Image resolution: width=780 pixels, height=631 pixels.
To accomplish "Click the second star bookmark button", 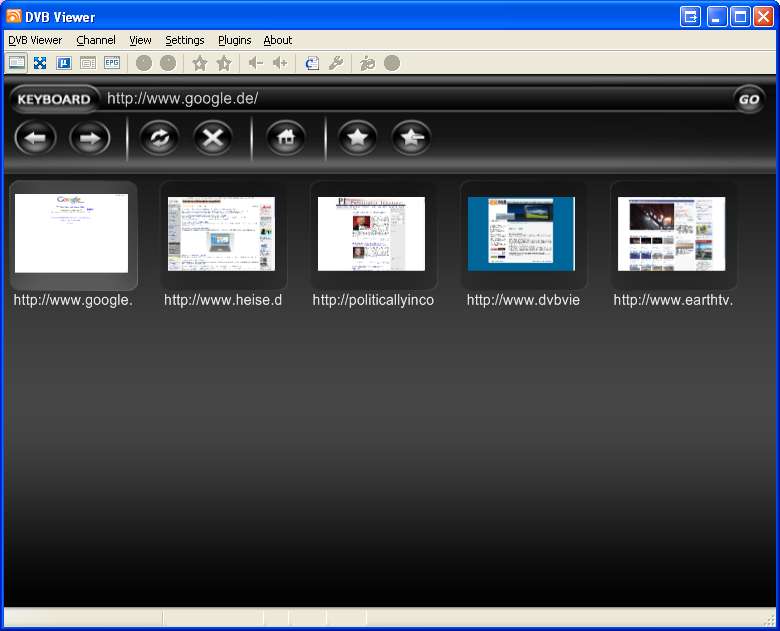I will pos(411,138).
